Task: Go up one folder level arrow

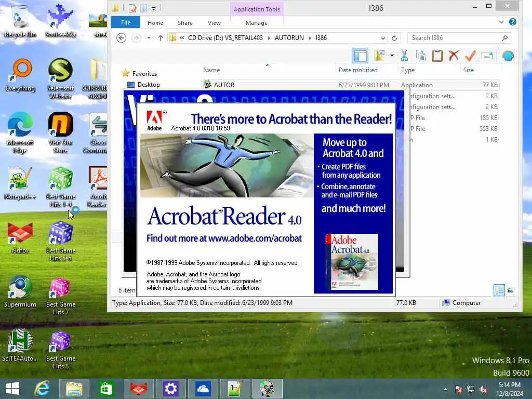Action: (161, 37)
